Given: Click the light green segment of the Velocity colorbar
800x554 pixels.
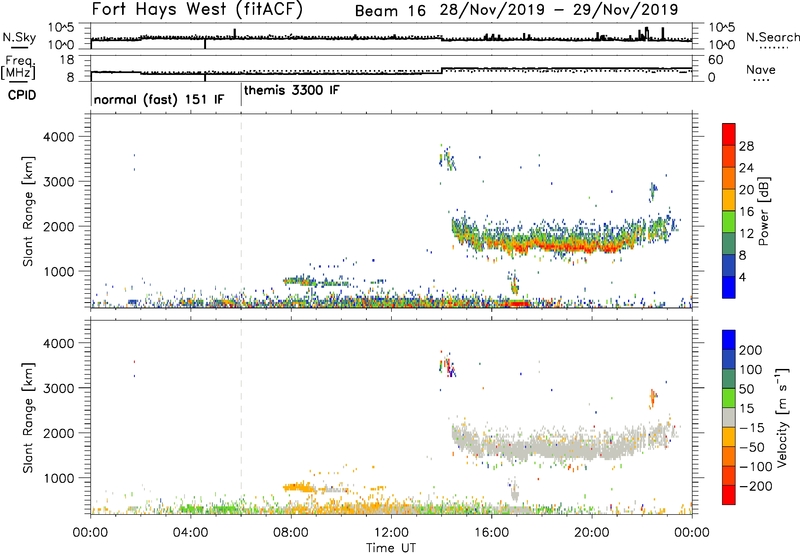Looking at the screenshot, I should [x=729, y=399].
